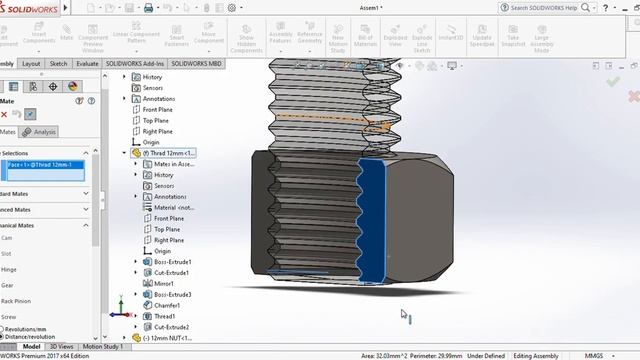The image size is (640, 360).
Task: Expand the Cut-Extrude1 feature node
Action: point(136,273)
